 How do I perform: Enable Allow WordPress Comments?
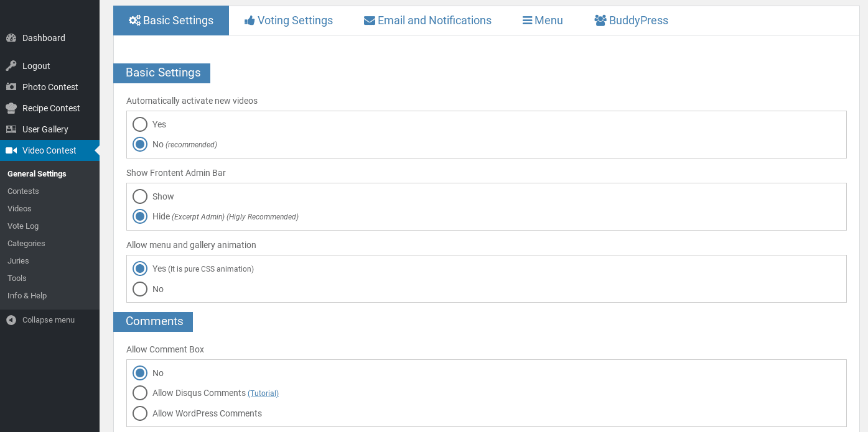(x=139, y=413)
